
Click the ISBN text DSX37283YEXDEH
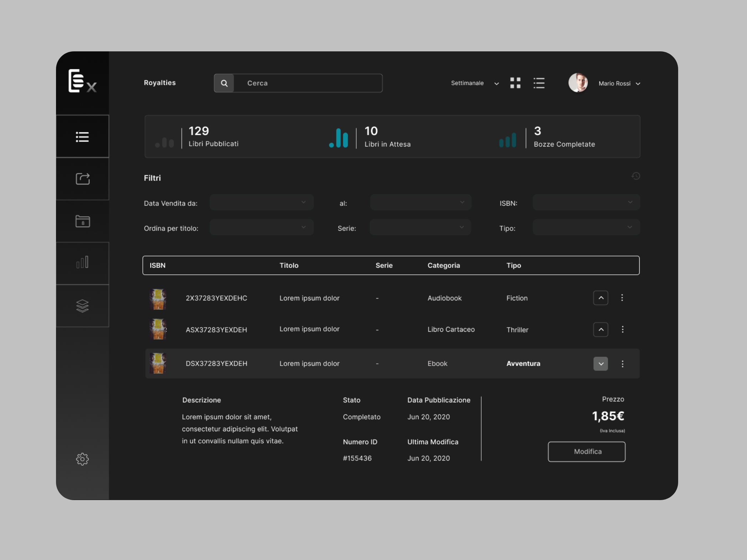click(x=217, y=363)
